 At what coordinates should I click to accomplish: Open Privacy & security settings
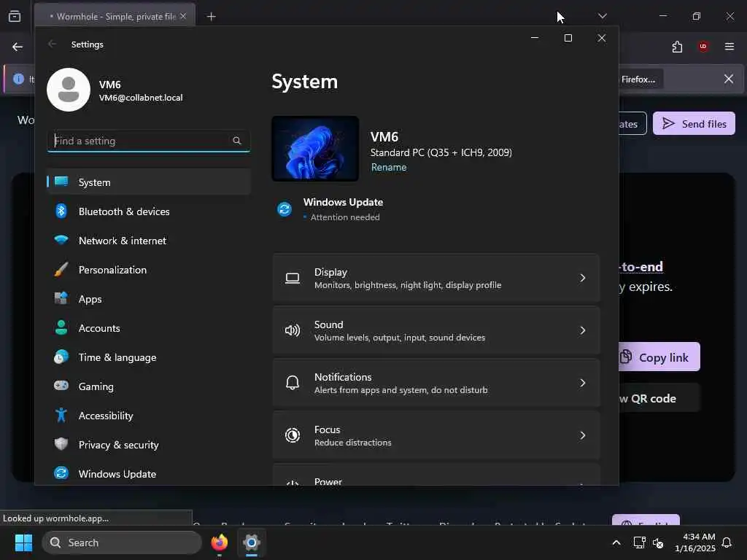(149, 445)
